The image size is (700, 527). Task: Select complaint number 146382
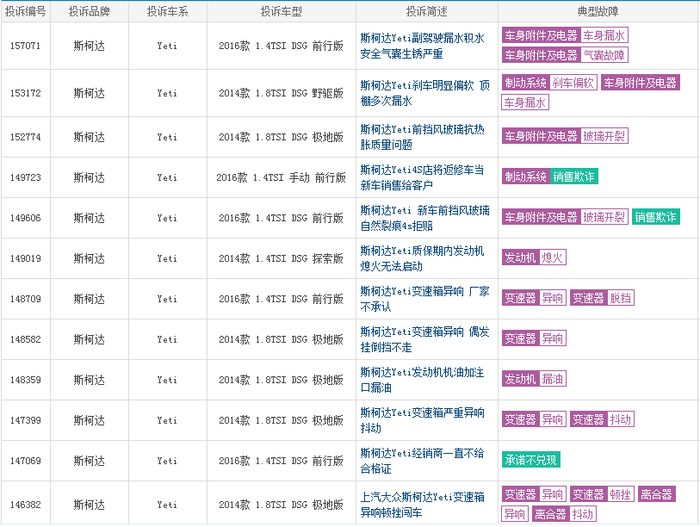pos(25,505)
